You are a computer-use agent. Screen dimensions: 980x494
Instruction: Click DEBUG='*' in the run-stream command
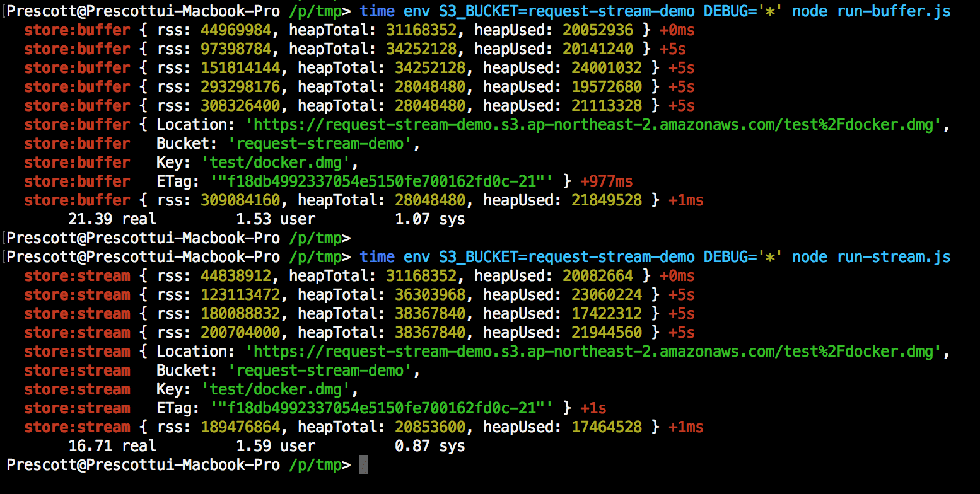point(743,257)
